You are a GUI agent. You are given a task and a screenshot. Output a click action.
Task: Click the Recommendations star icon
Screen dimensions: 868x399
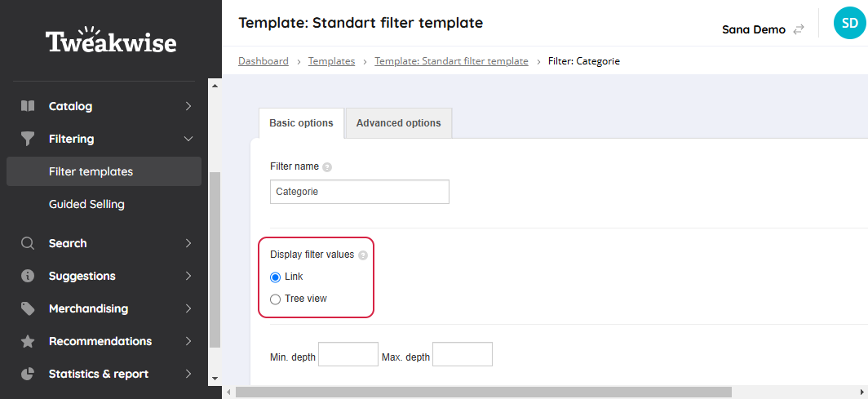coord(28,341)
